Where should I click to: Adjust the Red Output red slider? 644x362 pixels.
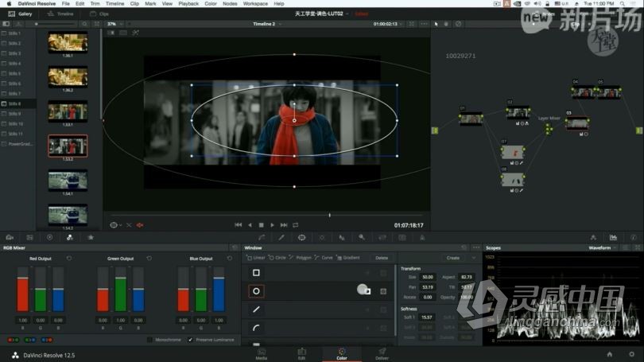pos(23,290)
